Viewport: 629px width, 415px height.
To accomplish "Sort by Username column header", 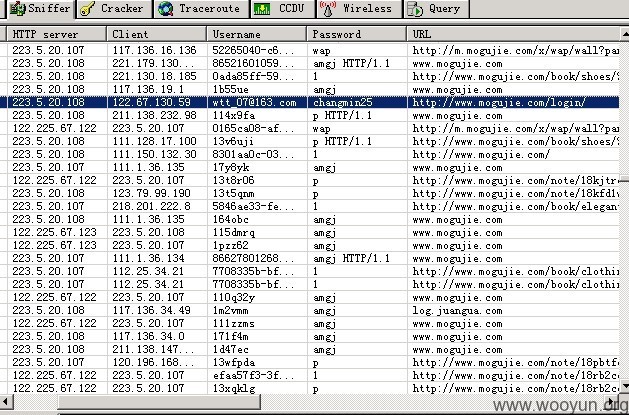I will click(x=257, y=34).
